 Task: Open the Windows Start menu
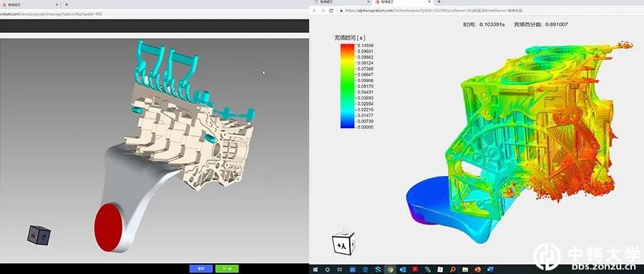coord(316,270)
